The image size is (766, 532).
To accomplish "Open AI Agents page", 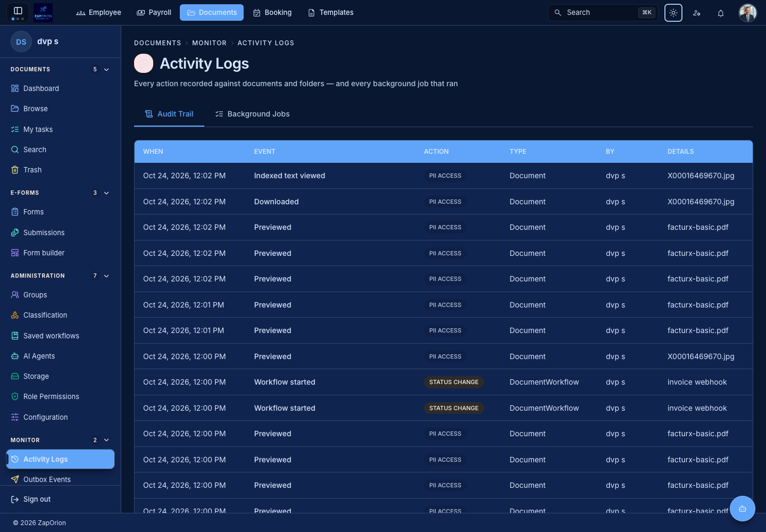I will click(60, 356).
